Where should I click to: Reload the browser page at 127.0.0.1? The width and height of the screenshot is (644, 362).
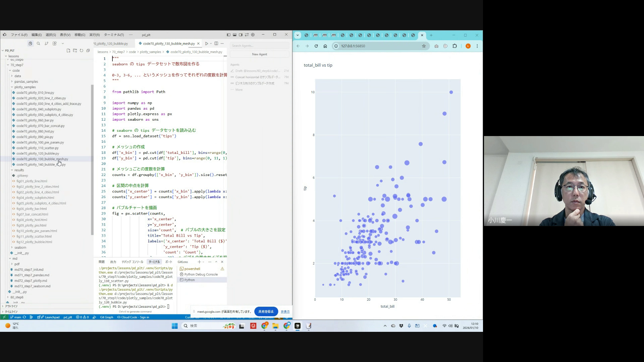[x=316, y=46]
